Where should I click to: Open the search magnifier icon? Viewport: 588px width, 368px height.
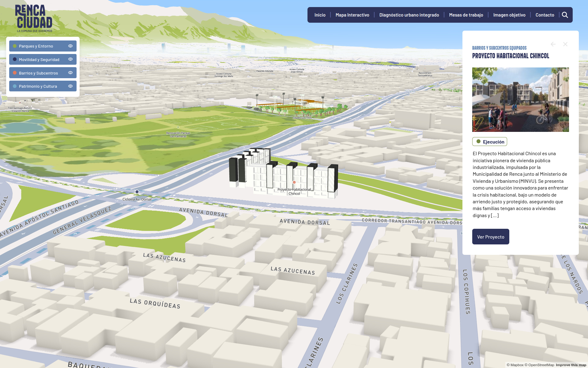tap(565, 15)
